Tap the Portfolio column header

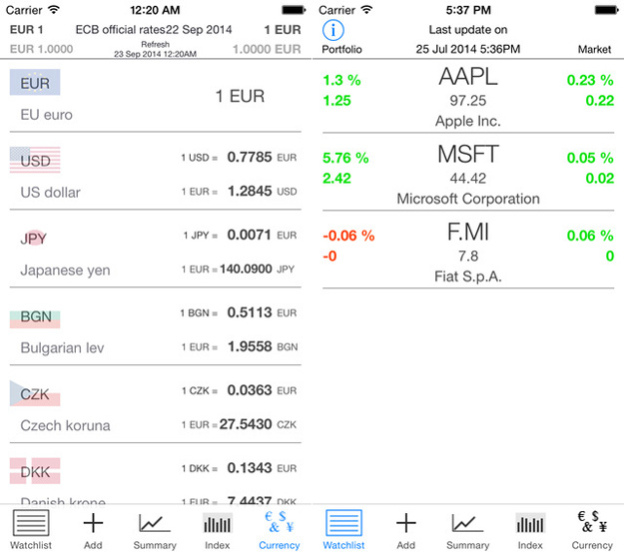[x=342, y=49]
